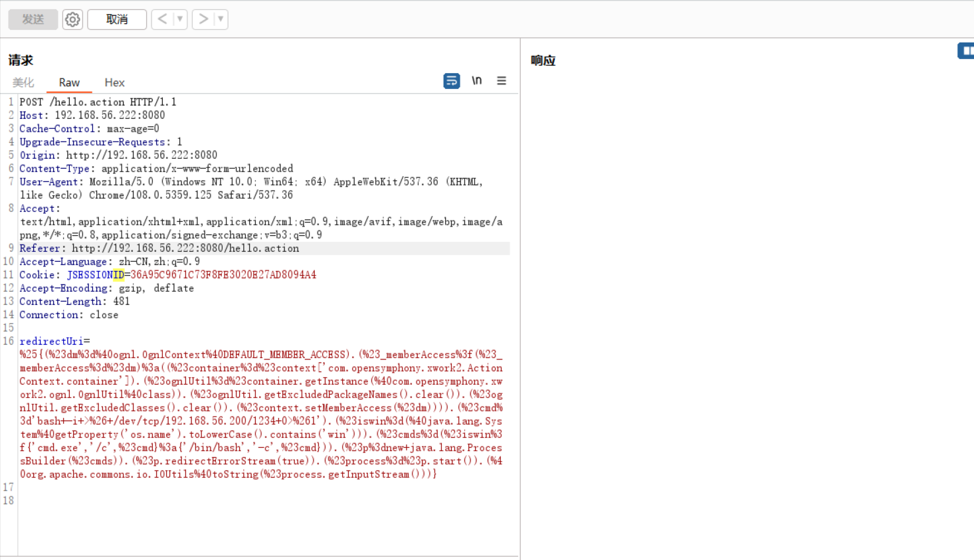
Task: Go back to previous request with left arrow
Action: click(162, 19)
